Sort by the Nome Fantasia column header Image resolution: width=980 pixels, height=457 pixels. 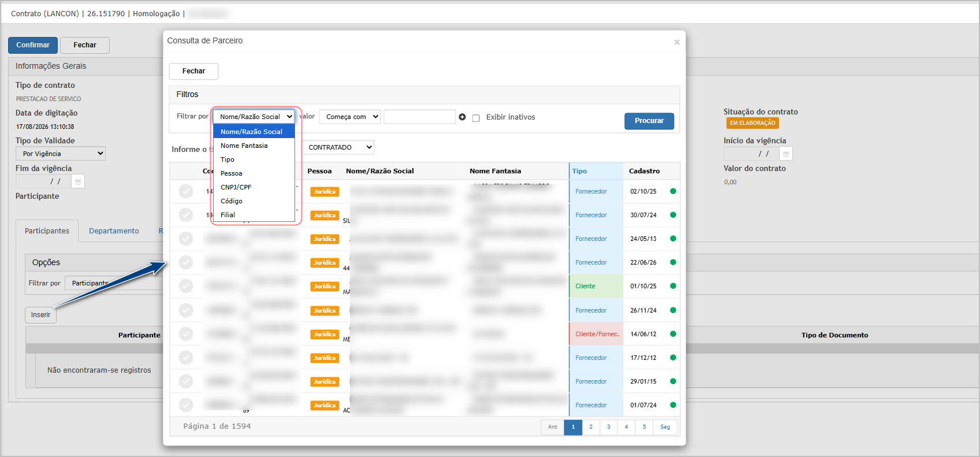[495, 171]
